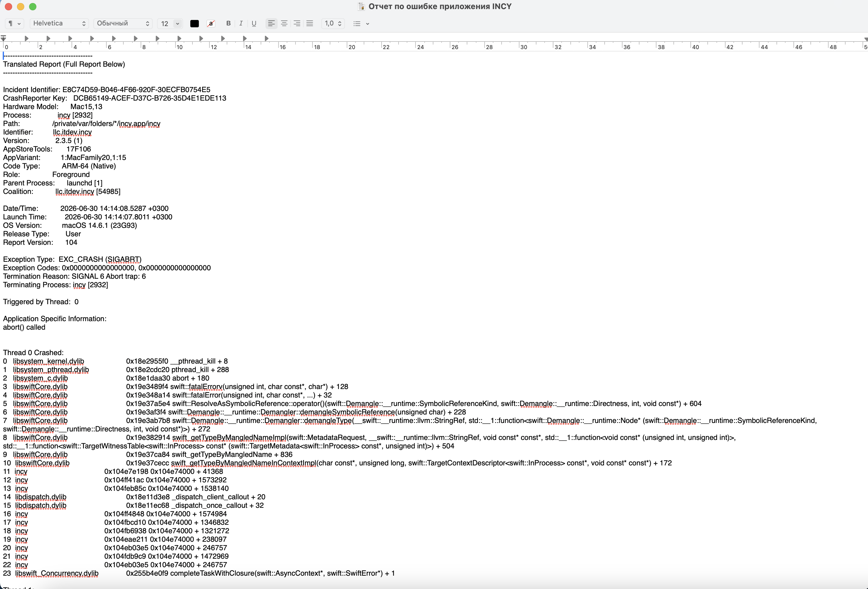The height and width of the screenshot is (589, 868).
Task: Click frame 11 incy 0x104e7e198 line
Action: pos(113,472)
